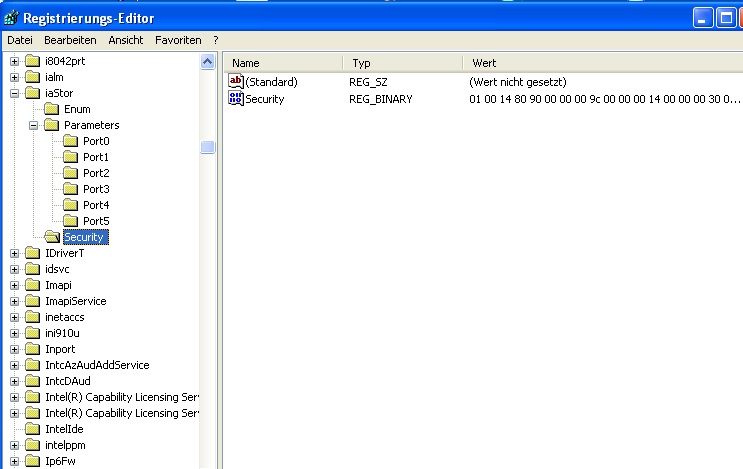
Task: Click the inetaccs folder icon
Action: 32,317
